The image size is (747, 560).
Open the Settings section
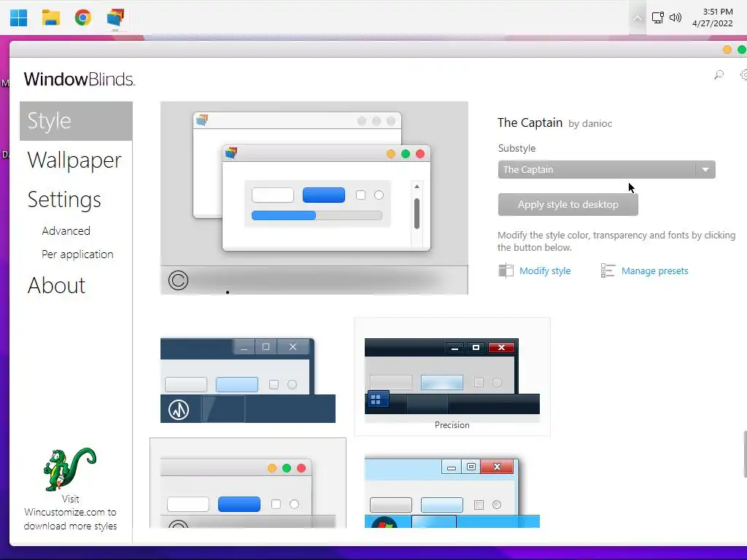[64, 200]
